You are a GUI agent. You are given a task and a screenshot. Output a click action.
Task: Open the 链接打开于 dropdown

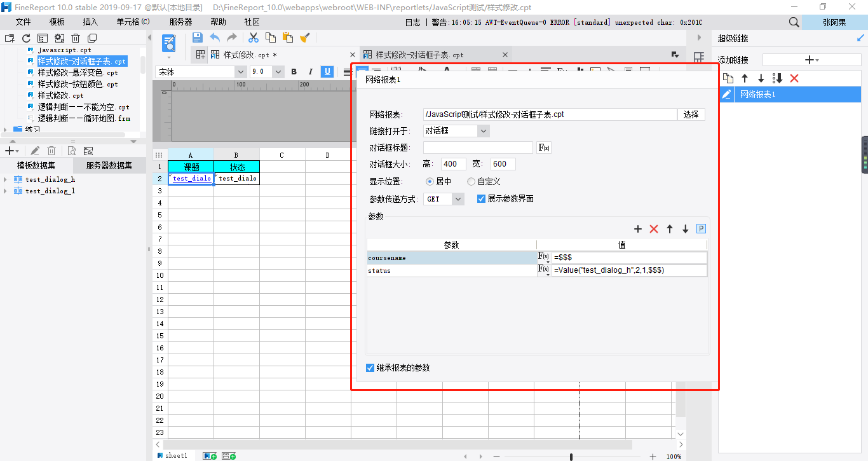(483, 131)
